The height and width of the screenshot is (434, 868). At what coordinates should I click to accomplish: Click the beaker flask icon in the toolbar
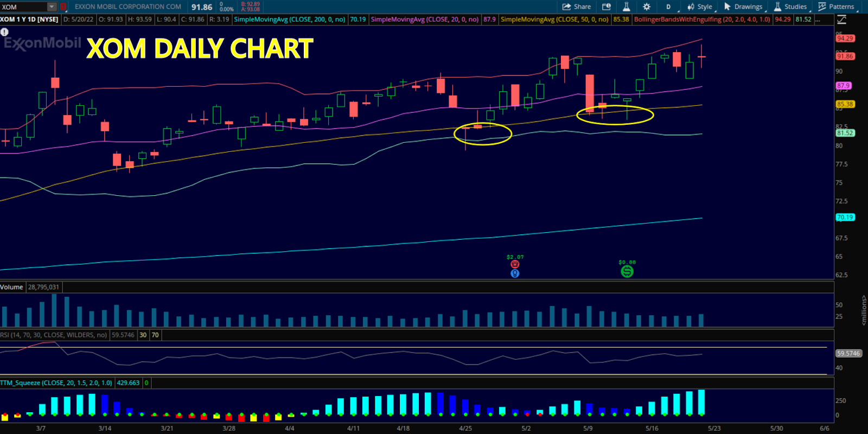click(626, 7)
